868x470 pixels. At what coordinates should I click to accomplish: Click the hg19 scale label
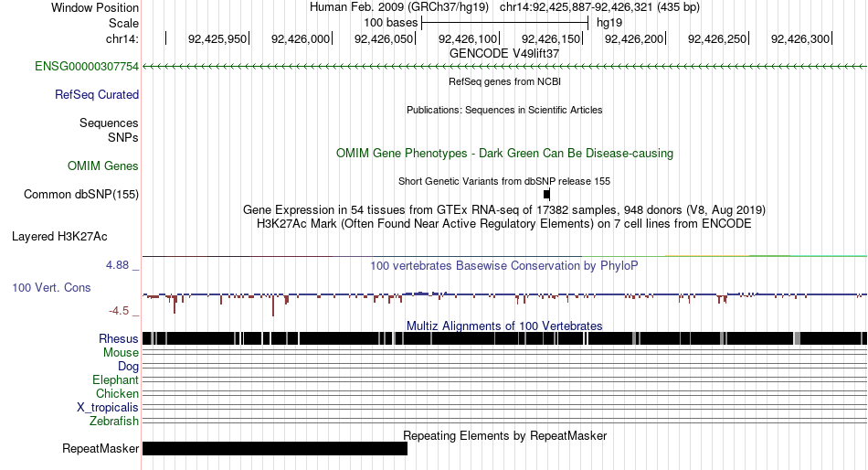tap(609, 23)
